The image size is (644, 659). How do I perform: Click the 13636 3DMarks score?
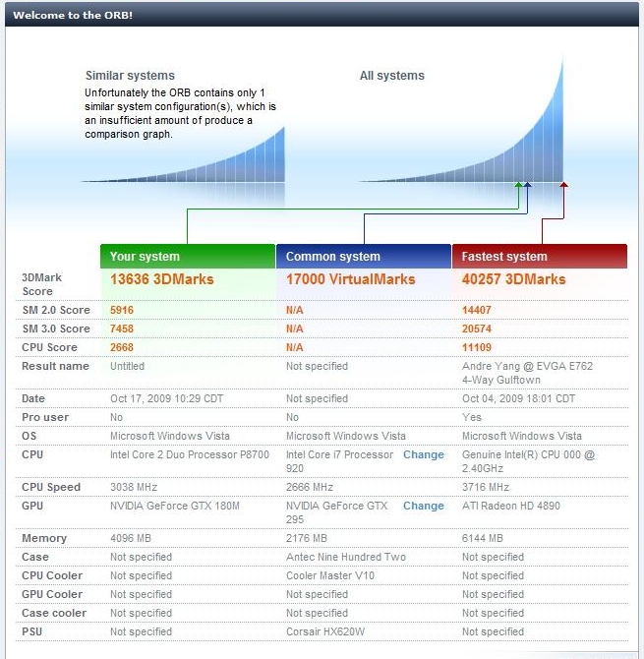click(x=162, y=279)
